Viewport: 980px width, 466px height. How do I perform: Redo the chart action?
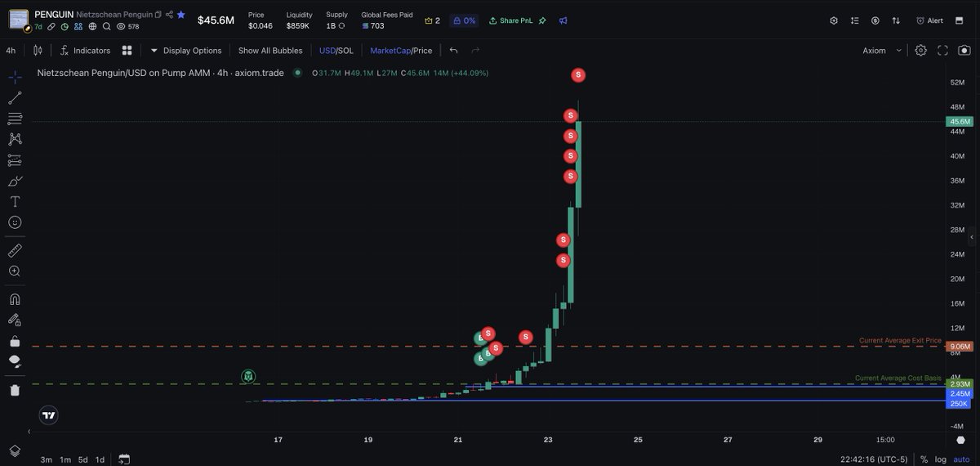point(475,50)
